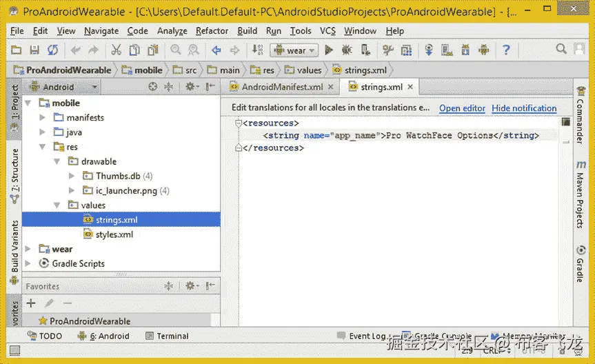595x364 pixels.
Task: Click the Debug bug icon
Action: 347,50
